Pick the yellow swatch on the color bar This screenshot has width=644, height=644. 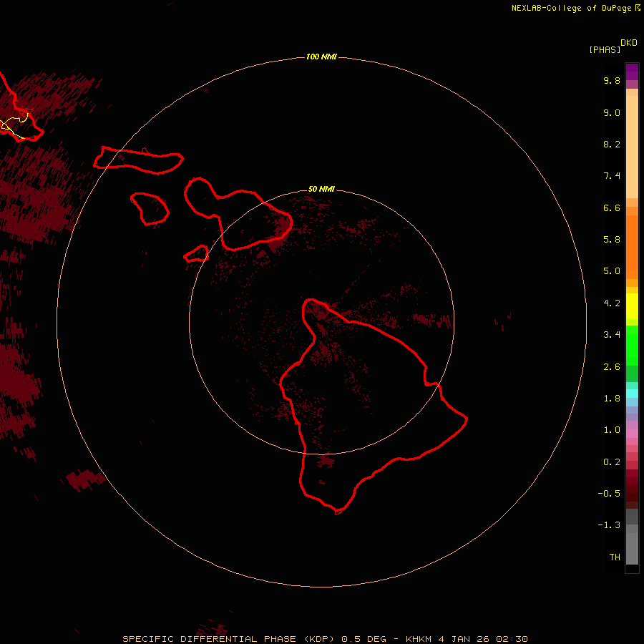tap(632, 306)
